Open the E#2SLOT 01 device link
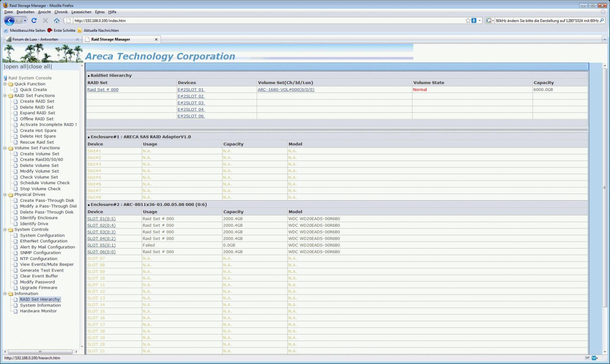This screenshot has height=364, width=610. click(191, 90)
